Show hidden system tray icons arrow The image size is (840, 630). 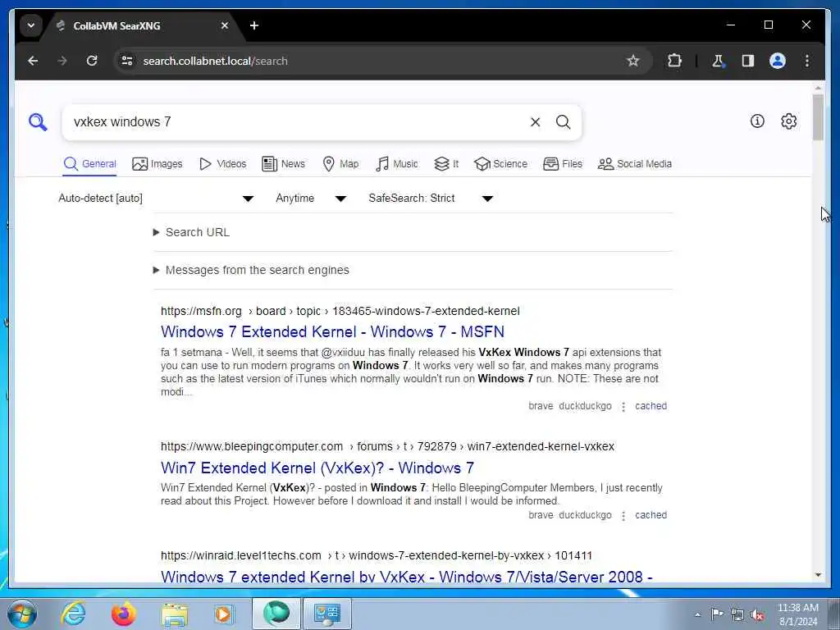(697, 614)
